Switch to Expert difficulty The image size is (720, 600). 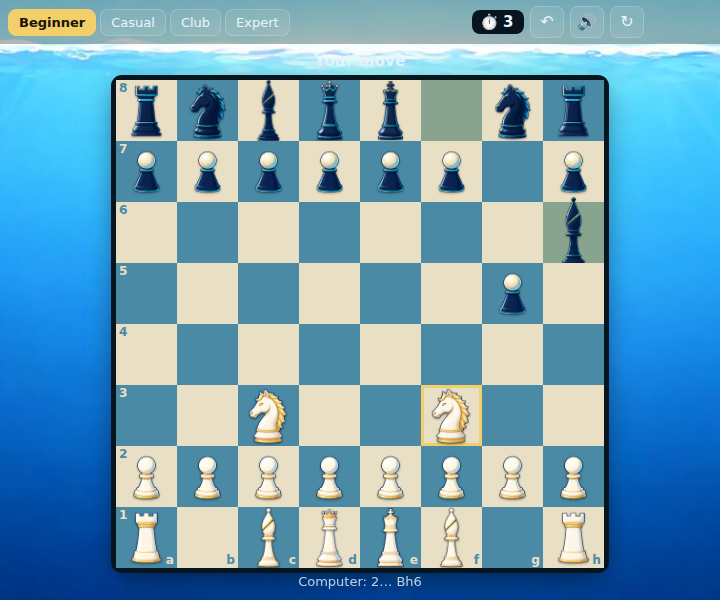(x=257, y=22)
